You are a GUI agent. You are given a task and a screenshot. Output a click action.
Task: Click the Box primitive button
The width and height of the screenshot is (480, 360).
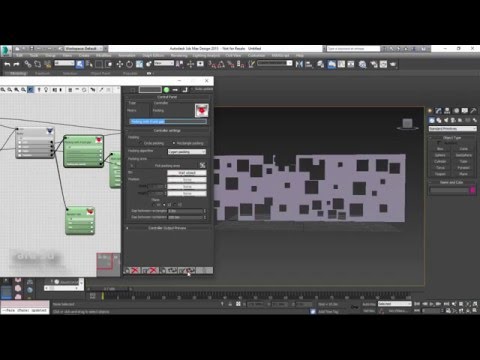(x=440, y=149)
